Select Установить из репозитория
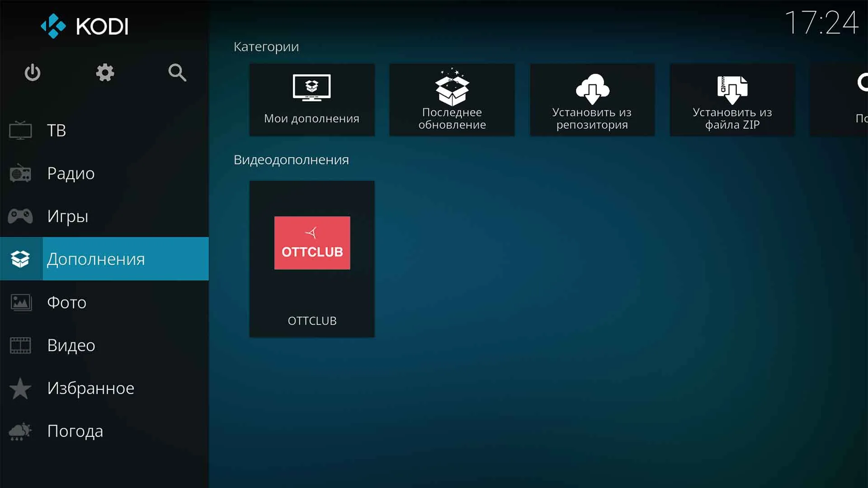The image size is (868, 488). [x=592, y=99]
